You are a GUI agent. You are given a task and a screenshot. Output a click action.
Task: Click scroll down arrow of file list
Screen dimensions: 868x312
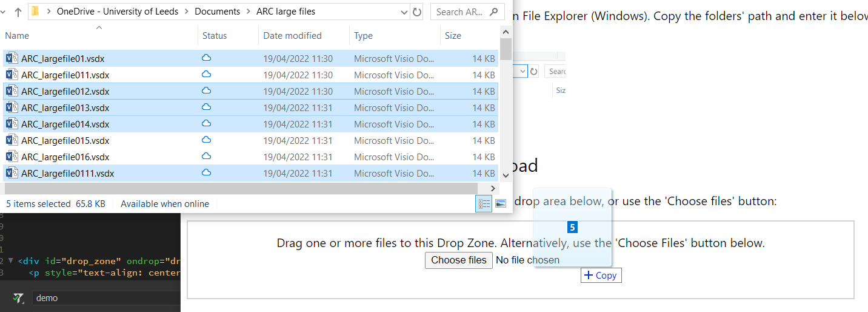click(x=506, y=175)
